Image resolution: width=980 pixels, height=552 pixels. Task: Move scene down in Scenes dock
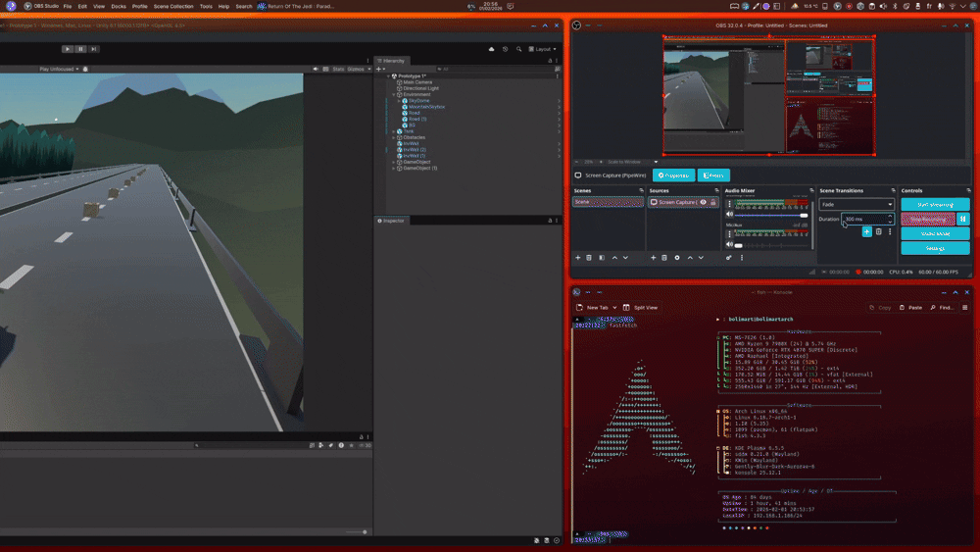625,258
